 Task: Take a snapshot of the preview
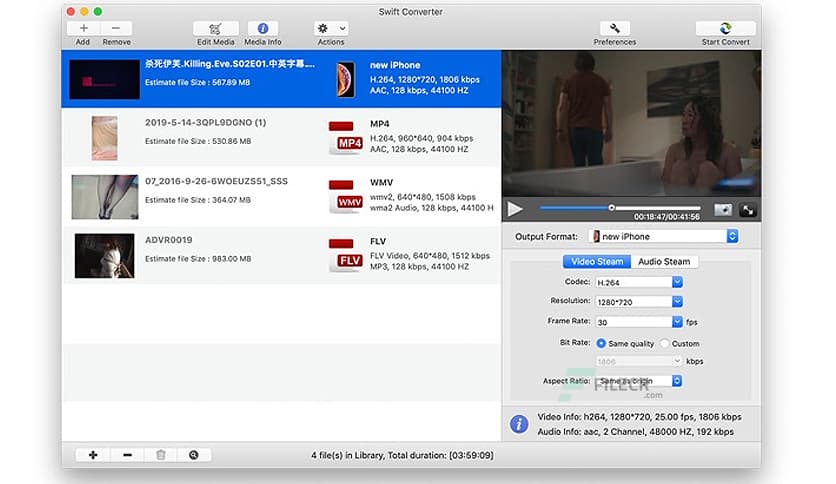pos(723,209)
